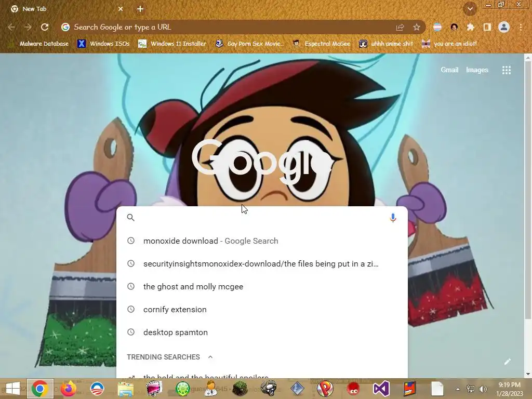This screenshot has width=532, height=399.
Task: Open the network icon in the tray
Action: [471, 389]
